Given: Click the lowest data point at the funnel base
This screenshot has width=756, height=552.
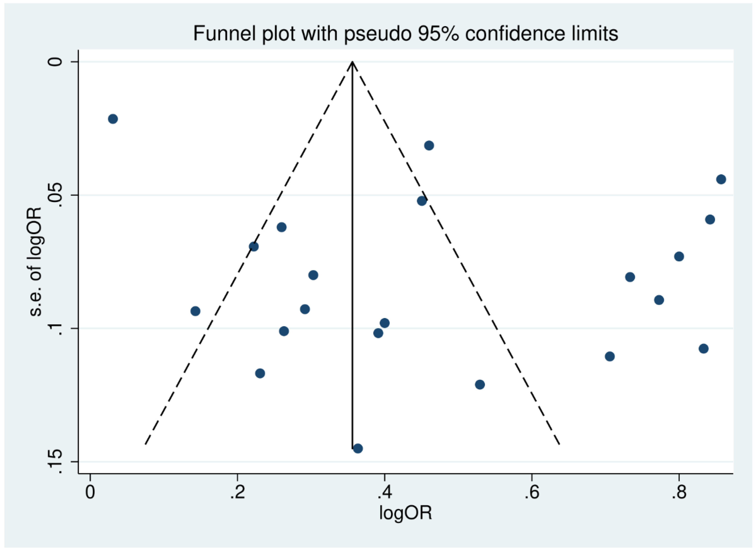Looking at the screenshot, I should 358,448.
